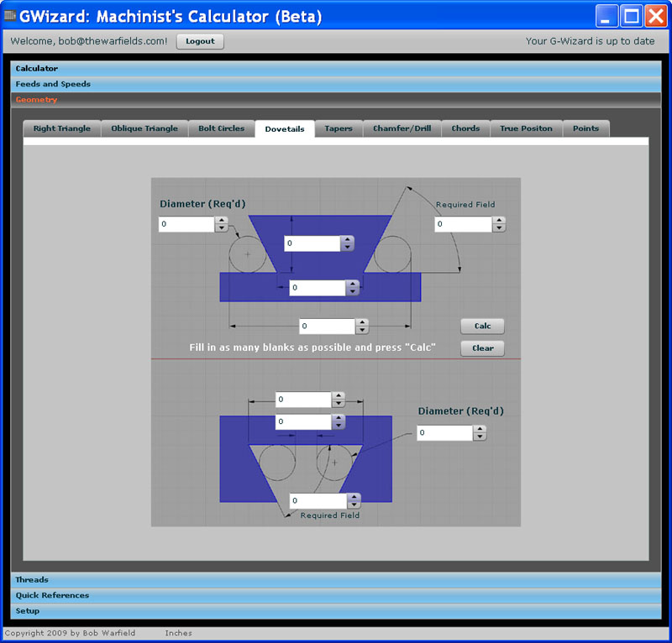Open the Points tab

coord(585,128)
